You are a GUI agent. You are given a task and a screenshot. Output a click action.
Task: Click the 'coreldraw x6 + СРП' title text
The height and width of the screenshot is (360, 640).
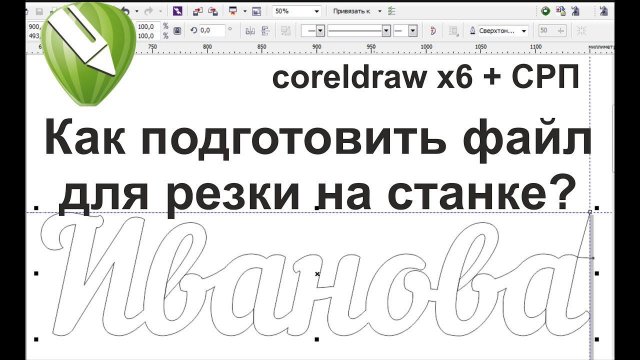(x=425, y=77)
